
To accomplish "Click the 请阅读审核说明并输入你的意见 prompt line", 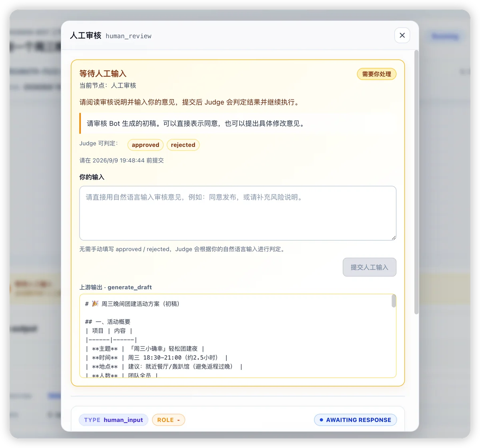I will 190,102.
